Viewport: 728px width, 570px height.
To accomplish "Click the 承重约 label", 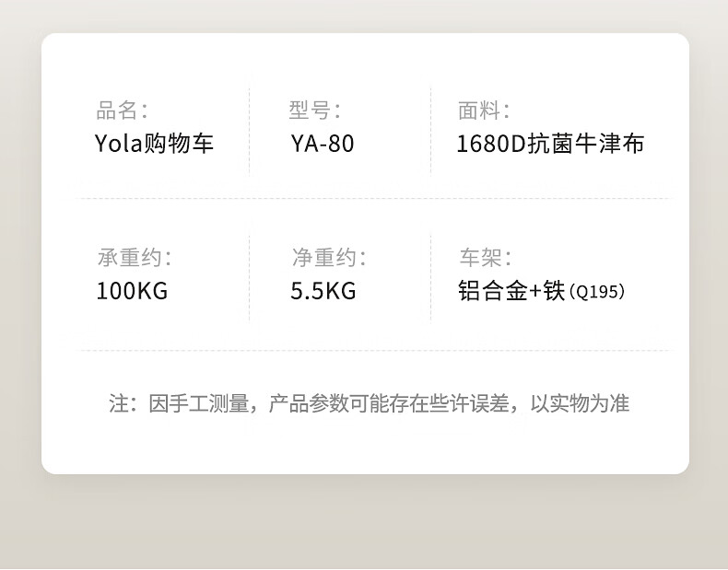I will [135, 258].
